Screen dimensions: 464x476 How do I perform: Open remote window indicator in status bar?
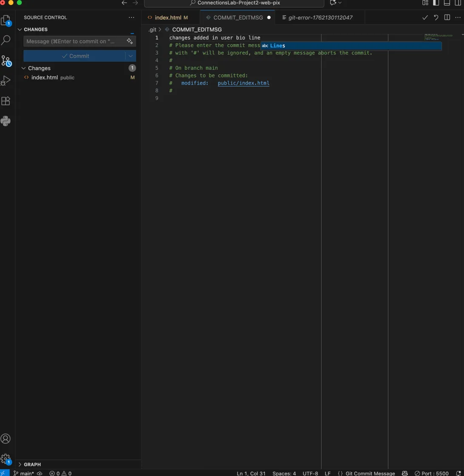[x=5, y=473]
